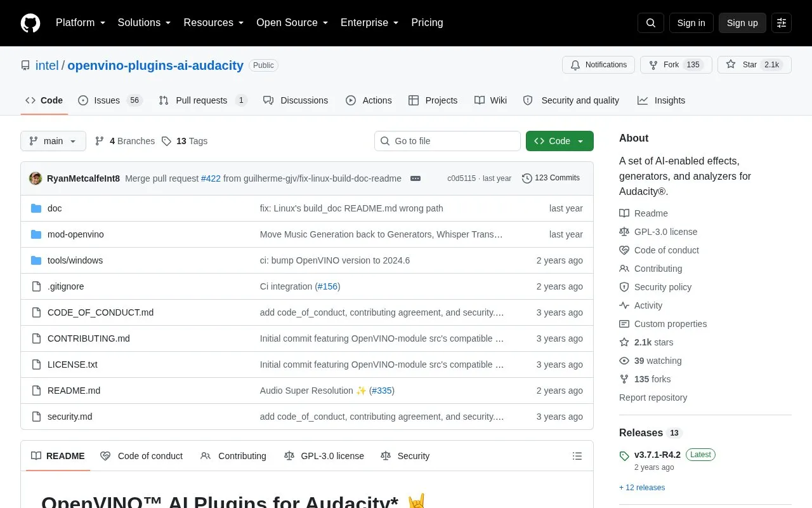Open the header menu icon beside Sign up

click(782, 23)
